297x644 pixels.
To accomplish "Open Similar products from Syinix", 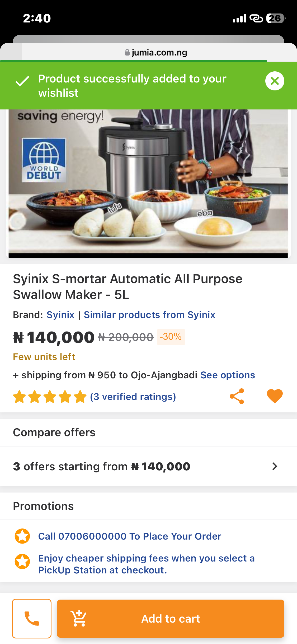I will [149, 315].
